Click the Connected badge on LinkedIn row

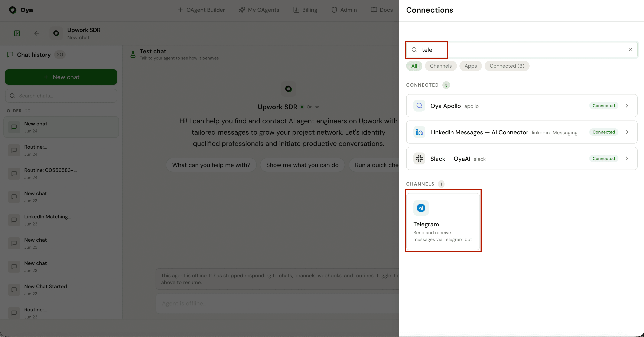pyautogui.click(x=604, y=132)
